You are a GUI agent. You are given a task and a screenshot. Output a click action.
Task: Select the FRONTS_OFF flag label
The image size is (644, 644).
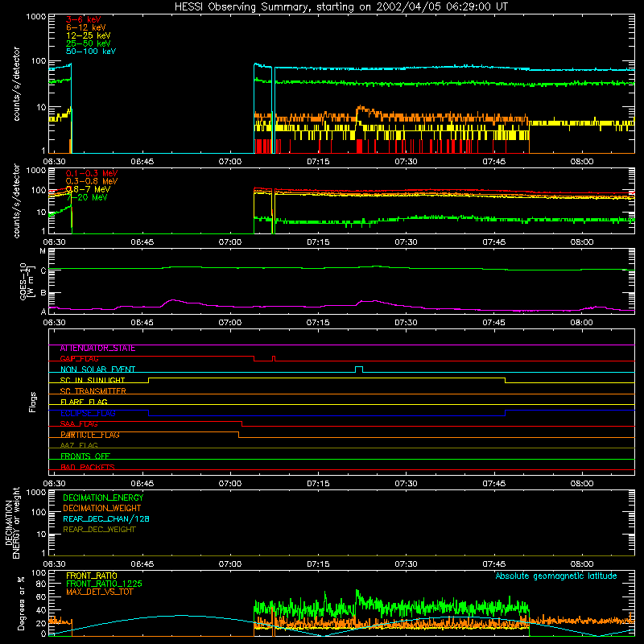(x=85, y=456)
